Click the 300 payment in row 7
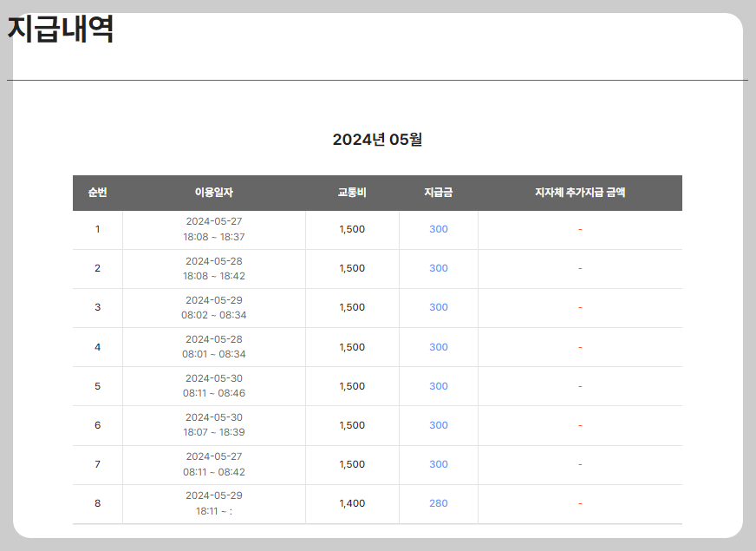 click(439, 464)
